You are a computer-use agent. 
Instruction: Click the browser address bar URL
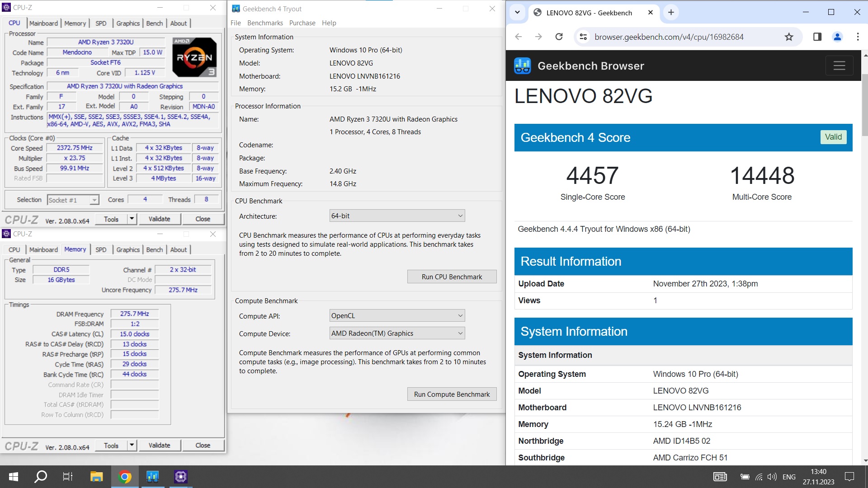pyautogui.click(x=669, y=37)
